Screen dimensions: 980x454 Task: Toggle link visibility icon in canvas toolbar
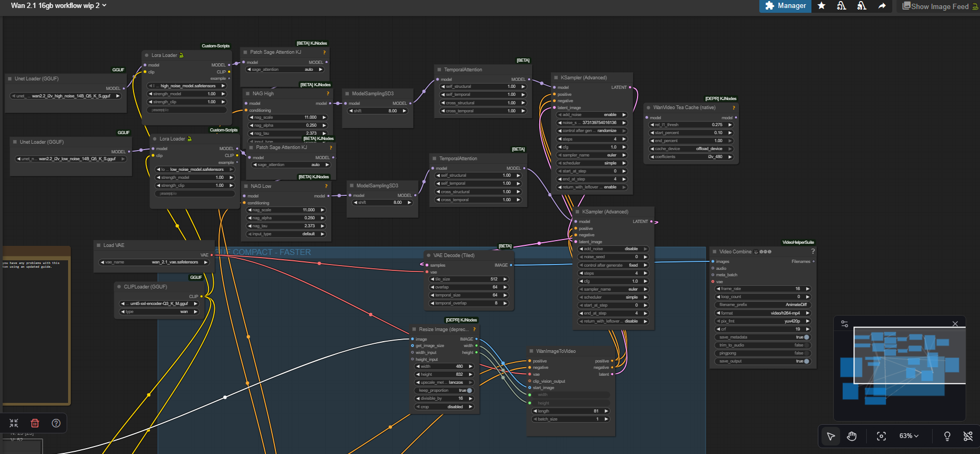(968, 436)
